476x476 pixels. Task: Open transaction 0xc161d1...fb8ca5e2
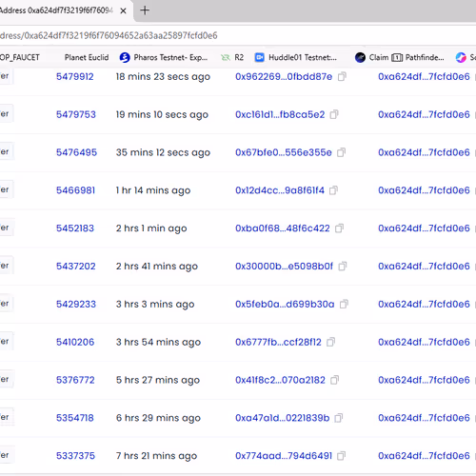point(280,114)
